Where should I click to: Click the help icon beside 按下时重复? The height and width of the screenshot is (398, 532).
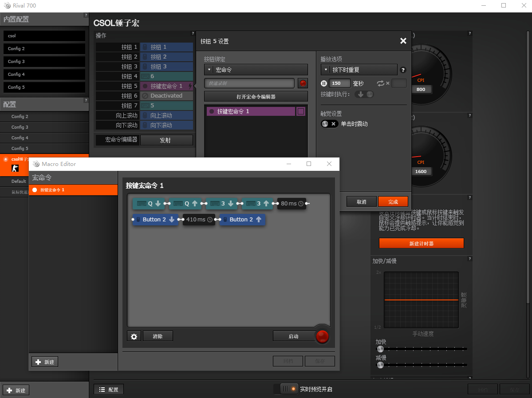tap(403, 70)
